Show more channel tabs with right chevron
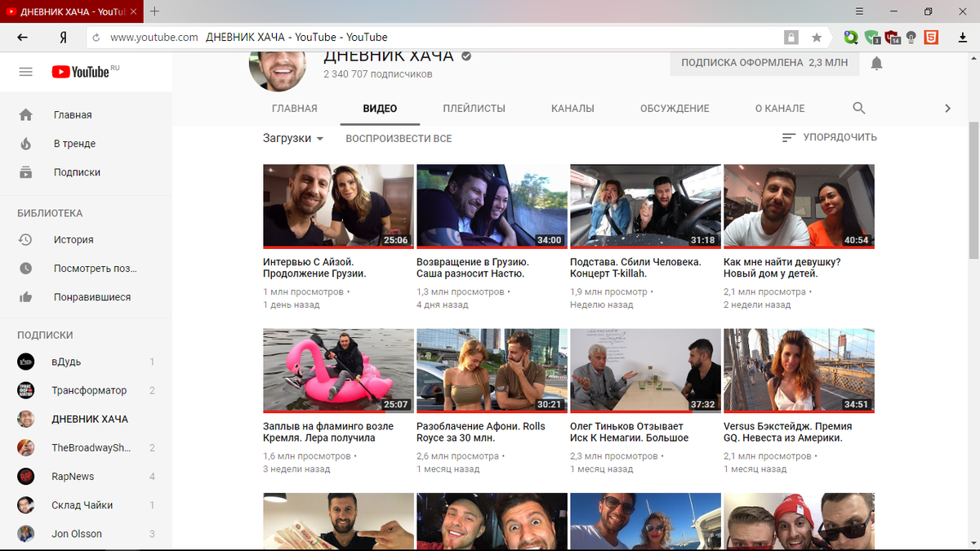980x551 pixels. tap(947, 108)
